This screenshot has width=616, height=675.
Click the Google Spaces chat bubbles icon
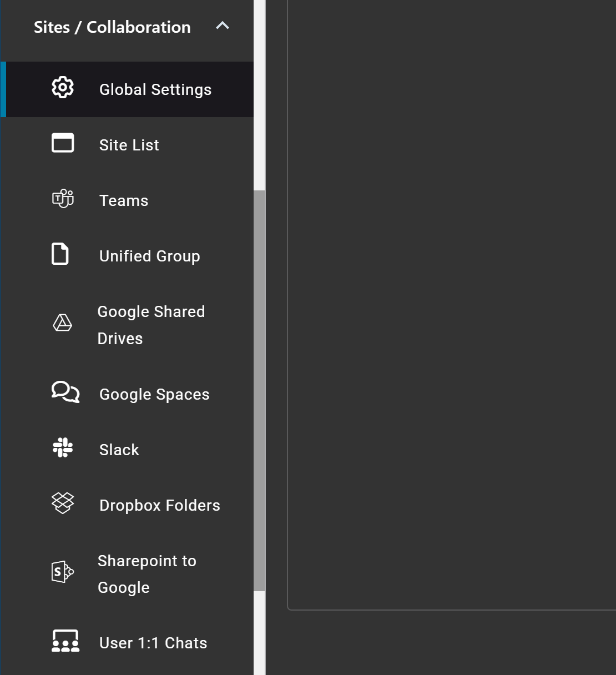tap(65, 392)
